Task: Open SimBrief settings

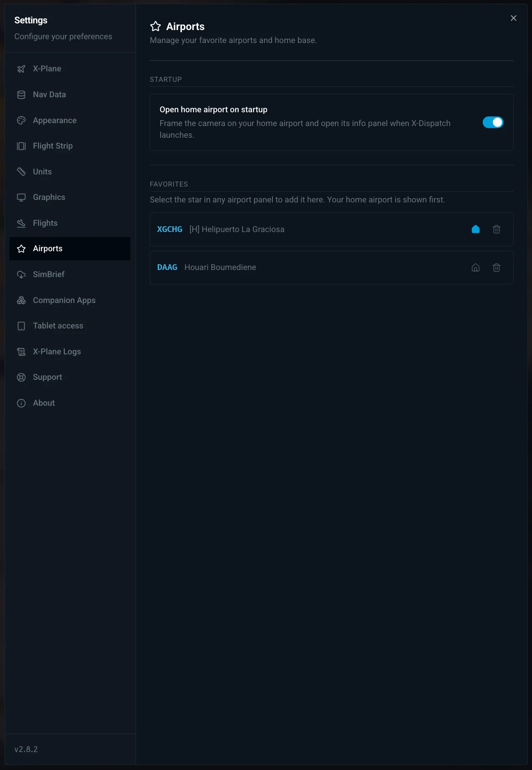Action: (x=70, y=275)
